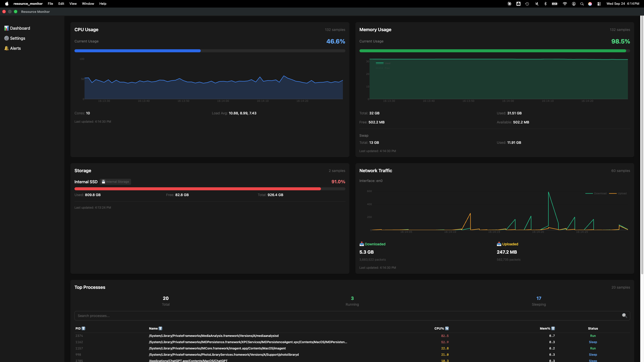Sort processes by PID column arrow
This screenshot has height=362, width=644.
coord(84,328)
